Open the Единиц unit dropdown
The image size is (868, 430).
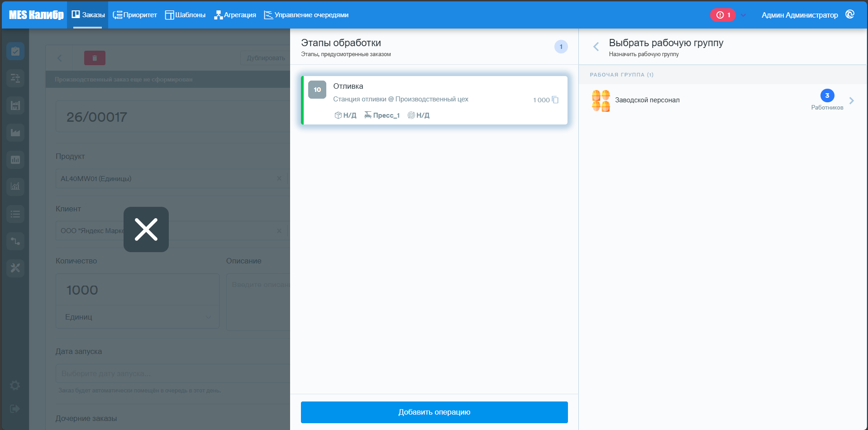138,317
